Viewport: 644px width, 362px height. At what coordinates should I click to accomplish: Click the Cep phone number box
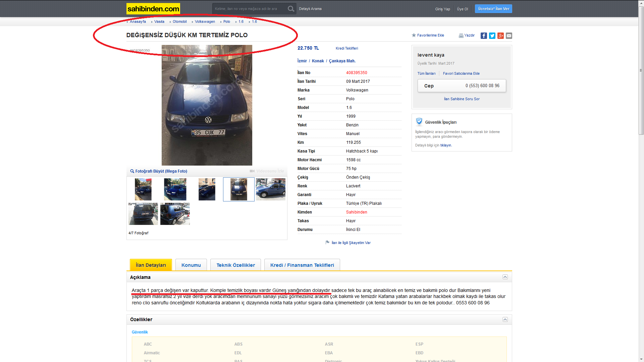(x=462, y=86)
